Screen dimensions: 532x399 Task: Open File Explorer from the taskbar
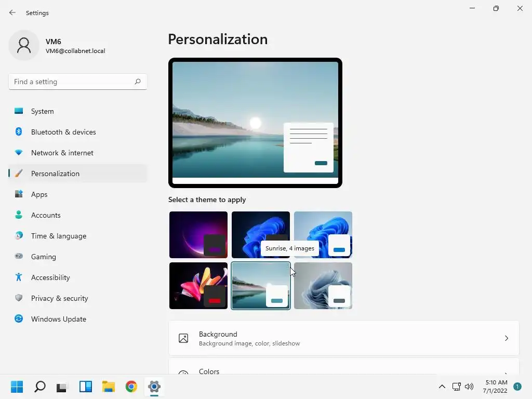pyautogui.click(x=108, y=387)
